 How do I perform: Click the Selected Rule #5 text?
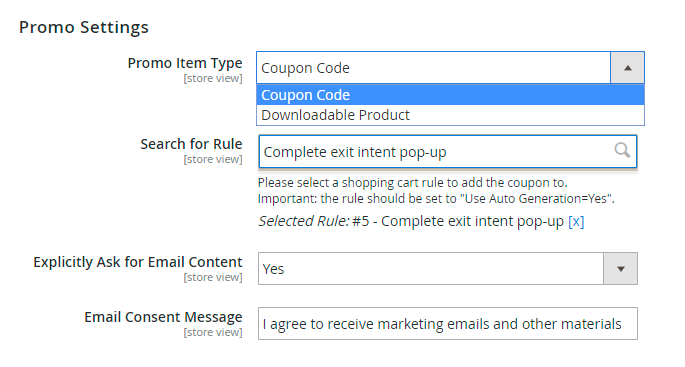click(411, 221)
